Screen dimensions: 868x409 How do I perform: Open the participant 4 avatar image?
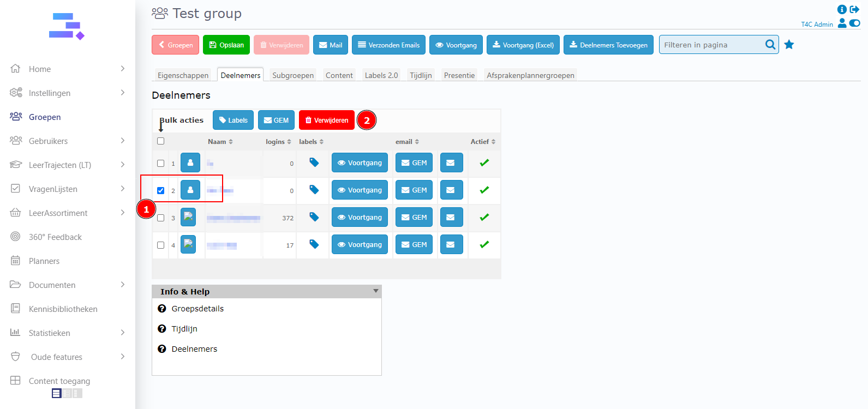click(x=188, y=244)
